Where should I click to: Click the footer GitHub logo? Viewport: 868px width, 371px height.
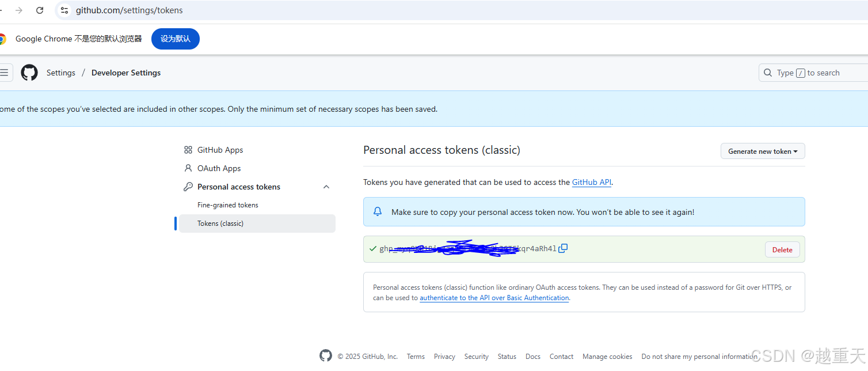326,356
